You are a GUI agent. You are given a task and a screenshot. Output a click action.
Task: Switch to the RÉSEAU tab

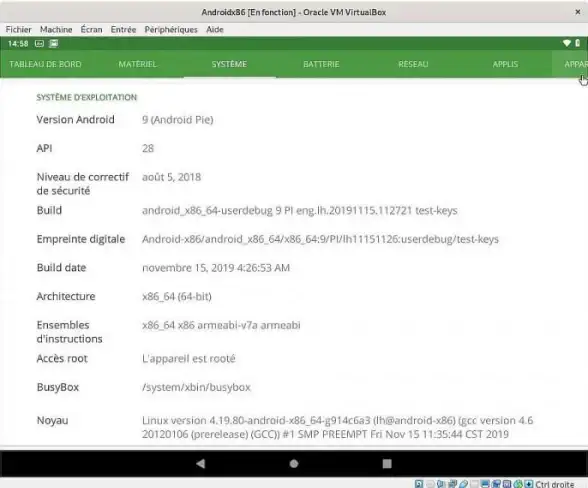[x=413, y=65]
